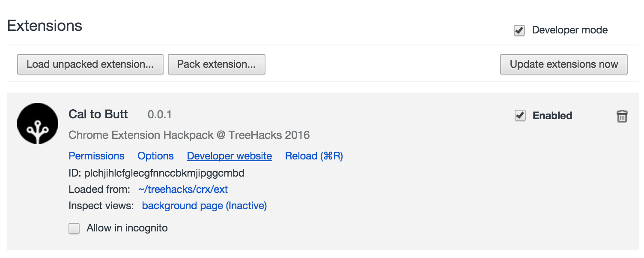Screen dimensions: 644x258
Task: Click the Inspect views label
Action: 101,206
